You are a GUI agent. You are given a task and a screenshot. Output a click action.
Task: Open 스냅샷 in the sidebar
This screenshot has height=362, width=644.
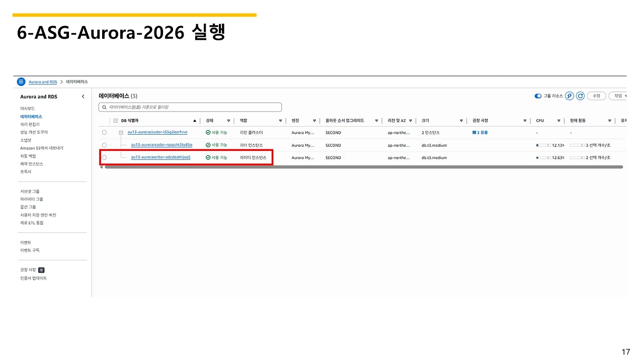[26, 140]
